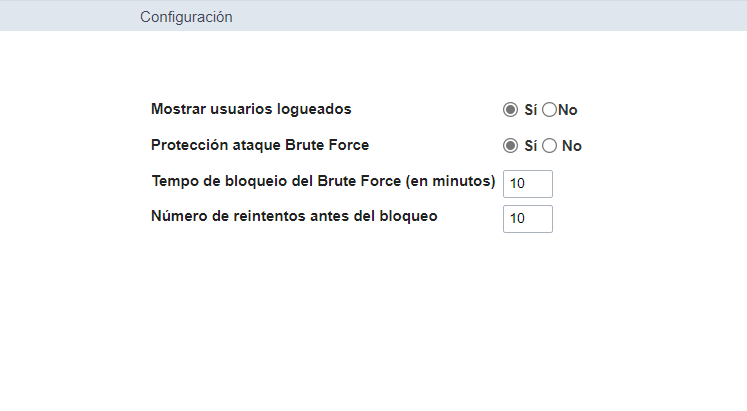
Task: Click "Sí" text in Protección ataque row
Action: point(530,146)
